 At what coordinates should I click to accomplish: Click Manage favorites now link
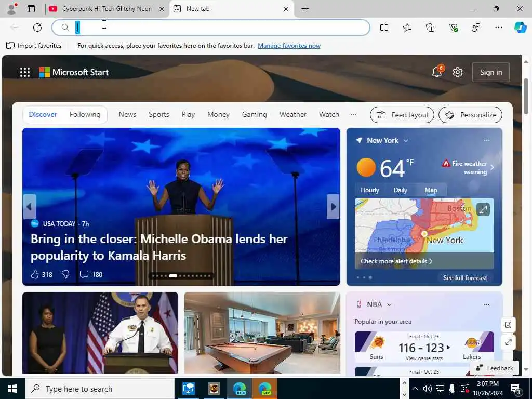[x=289, y=46]
